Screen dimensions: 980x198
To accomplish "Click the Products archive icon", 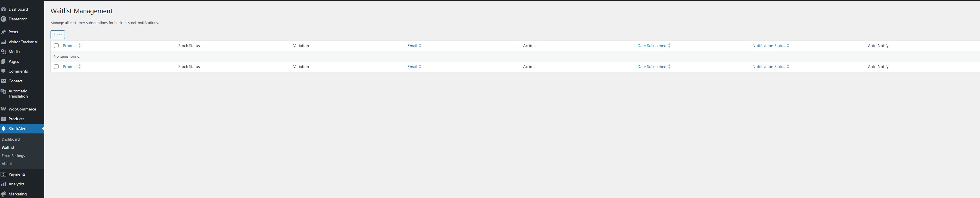I will pyautogui.click(x=3, y=119).
